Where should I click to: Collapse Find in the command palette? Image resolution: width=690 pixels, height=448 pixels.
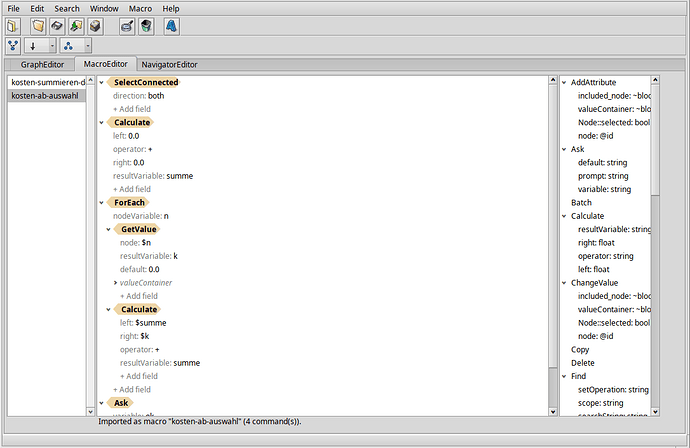[564, 376]
